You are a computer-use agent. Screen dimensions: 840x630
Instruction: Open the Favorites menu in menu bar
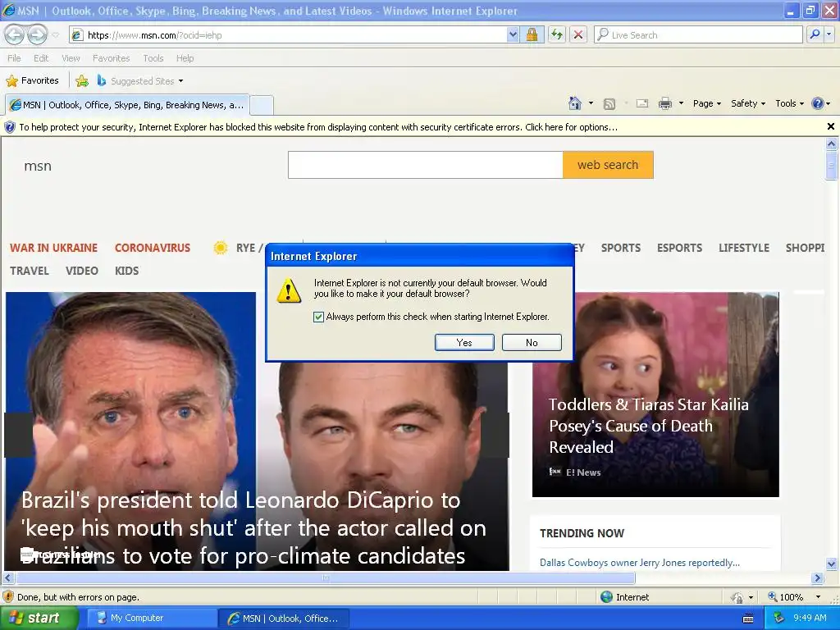(x=111, y=58)
